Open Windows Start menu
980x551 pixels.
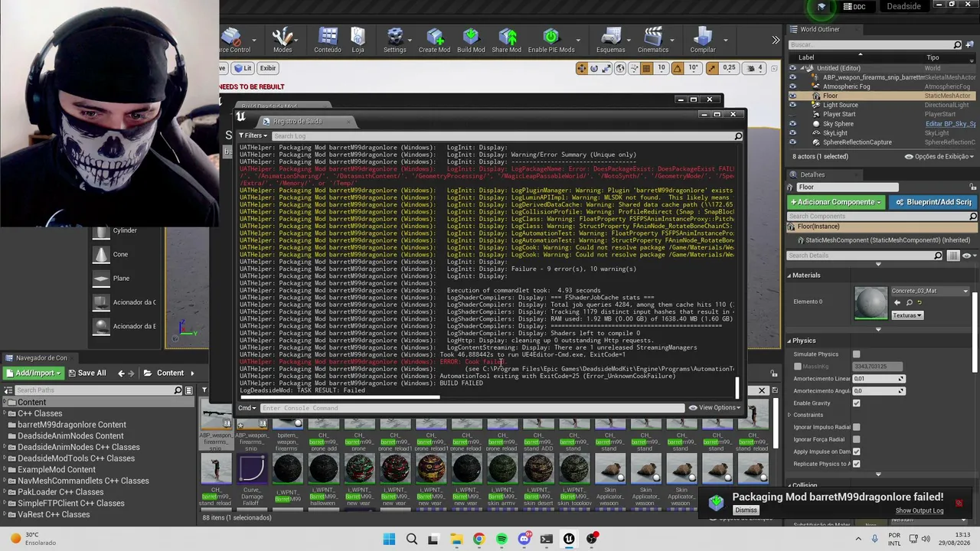coord(389,539)
